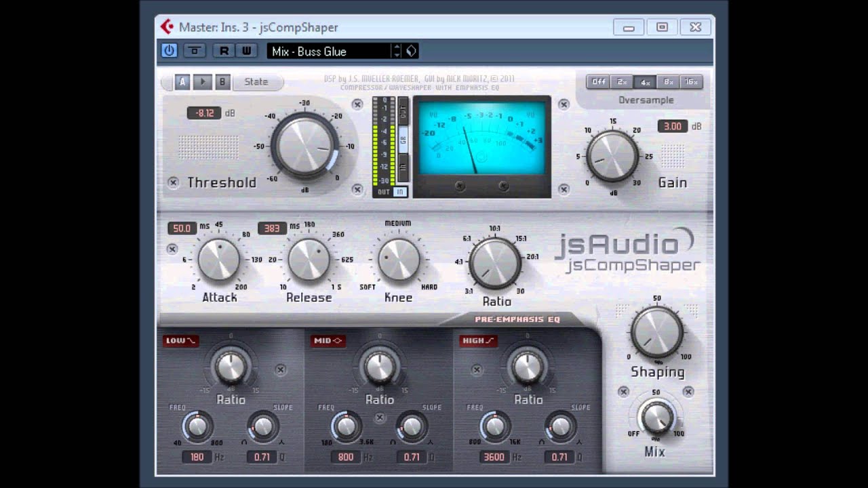Click the HIGH band Ratio knob
Viewport: 868px width, 488px height.
coord(528,367)
